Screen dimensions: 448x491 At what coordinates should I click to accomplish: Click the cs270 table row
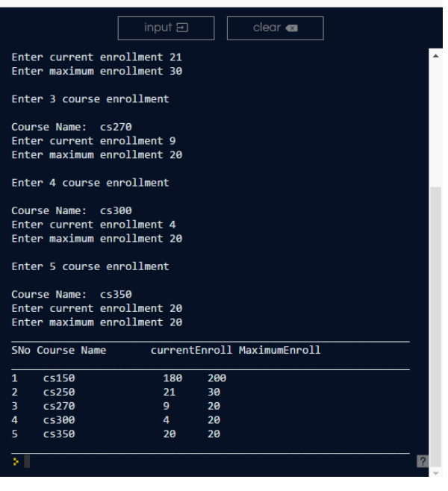pyautogui.click(x=60, y=406)
